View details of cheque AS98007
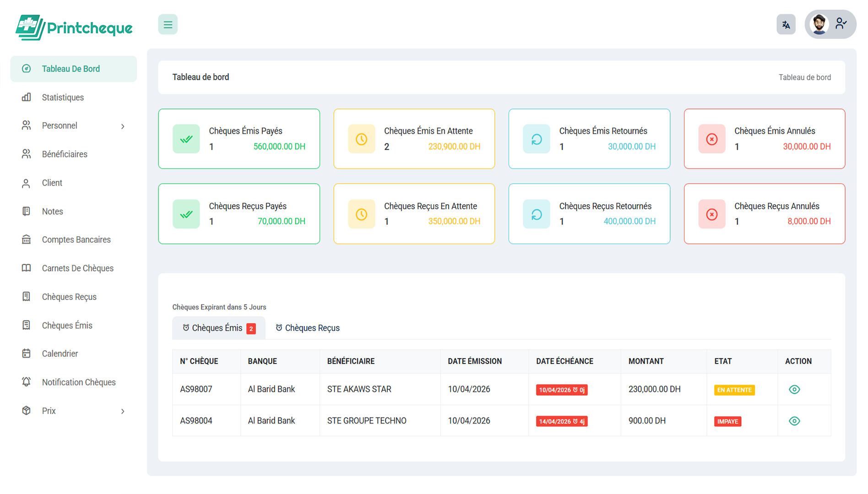The image size is (868, 494). 794,390
